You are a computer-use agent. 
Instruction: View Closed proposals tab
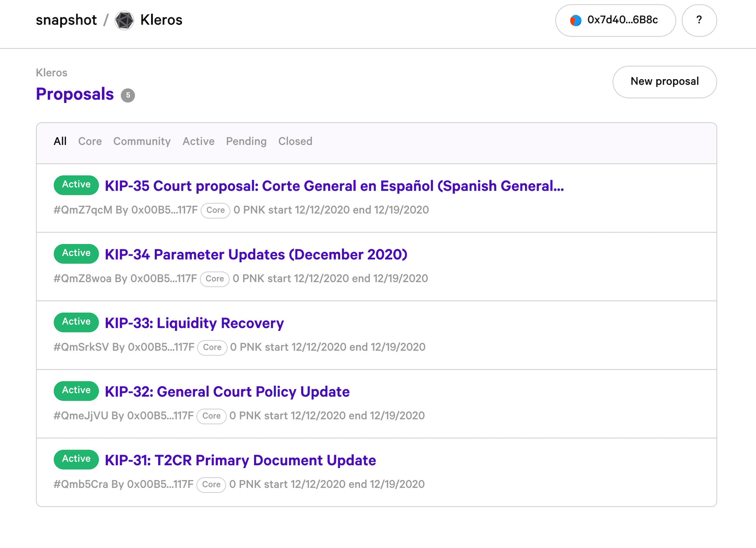(295, 141)
